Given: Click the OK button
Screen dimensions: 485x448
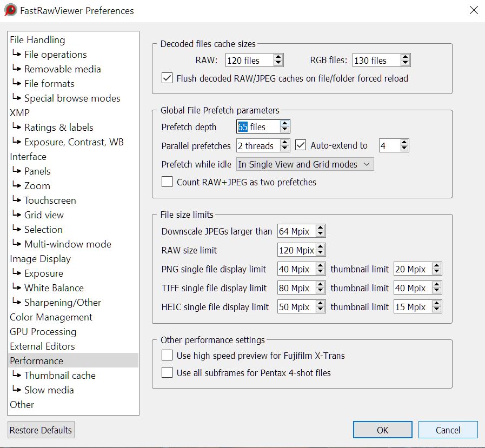Looking at the screenshot, I should [x=382, y=430].
